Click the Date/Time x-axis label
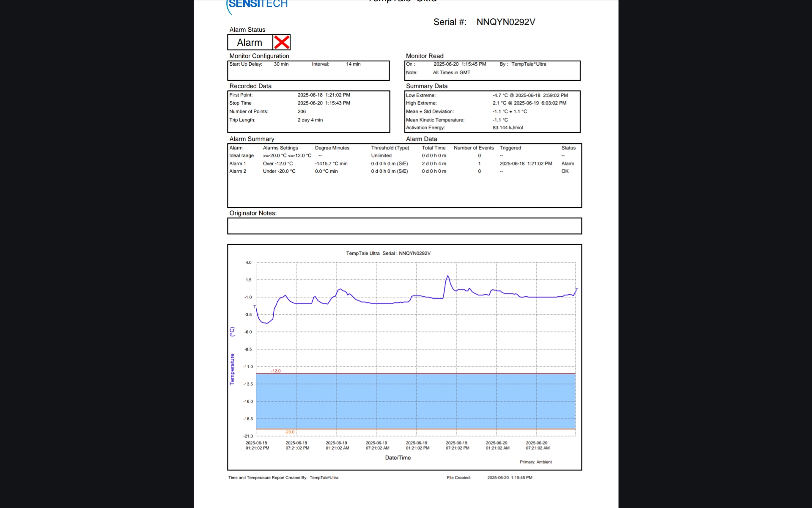Image resolution: width=812 pixels, height=508 pixels. point(398,458)
